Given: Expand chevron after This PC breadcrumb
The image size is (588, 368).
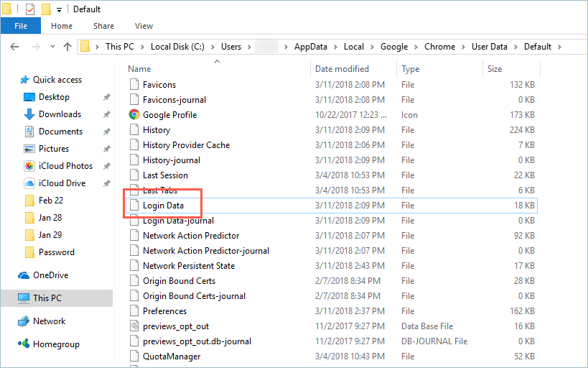Looking at the screenshot, I should (x=142, y=47).
